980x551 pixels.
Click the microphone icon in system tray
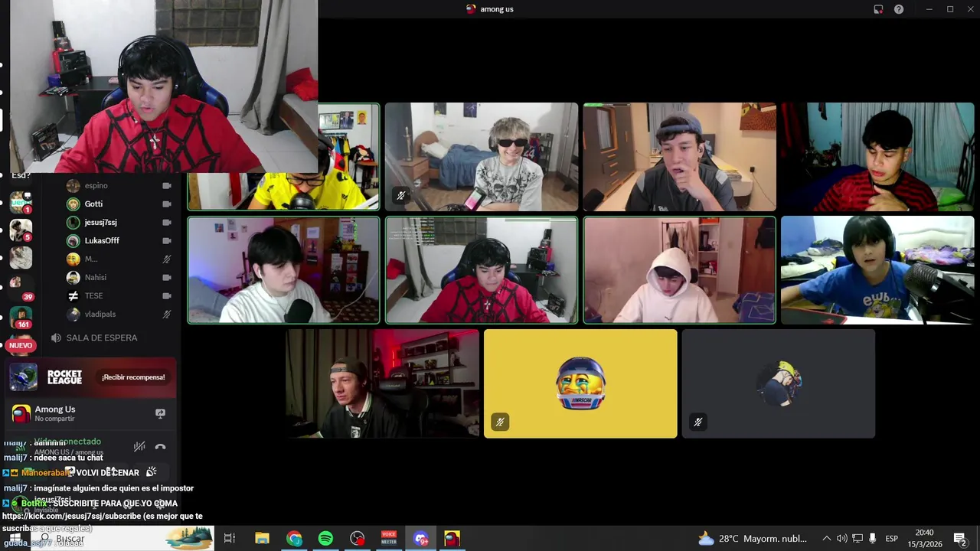872,539
